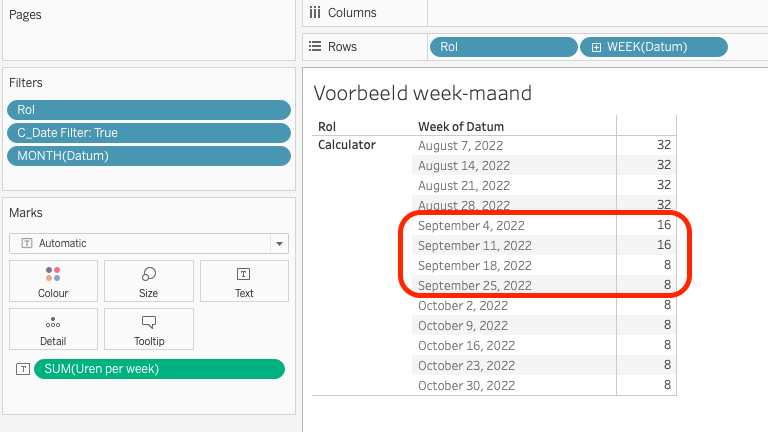The height and width of the screenshot is (432, 768).
Task: Click text icon beside SUM(Uren per week)
Action: (23, 369)
